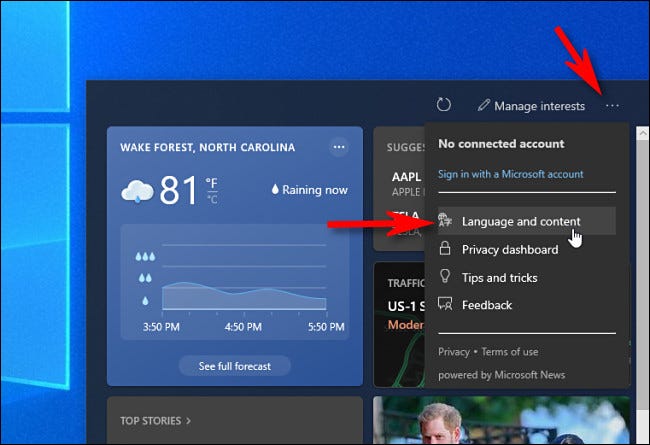Switch temperature unit to °C
Screen dimensions: 650x445
(211, 197)
